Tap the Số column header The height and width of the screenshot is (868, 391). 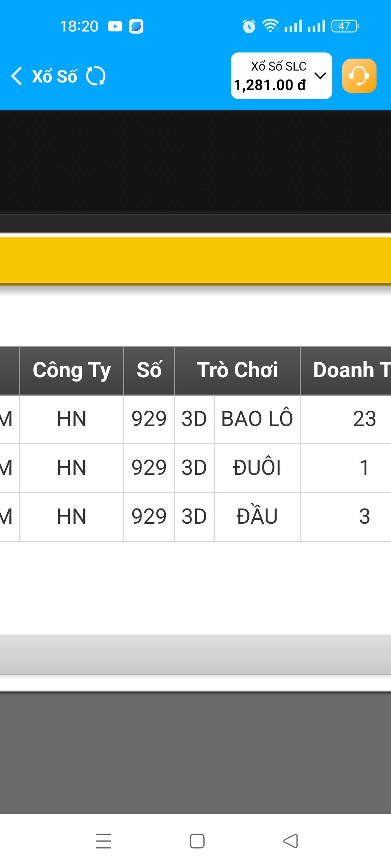(x=149, y=370)
